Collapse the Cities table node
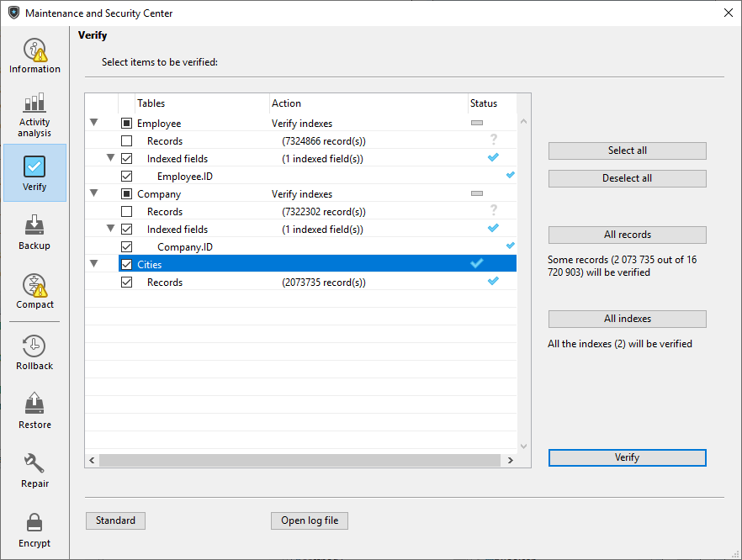This screenshot has width=742, height=560. 93,265
